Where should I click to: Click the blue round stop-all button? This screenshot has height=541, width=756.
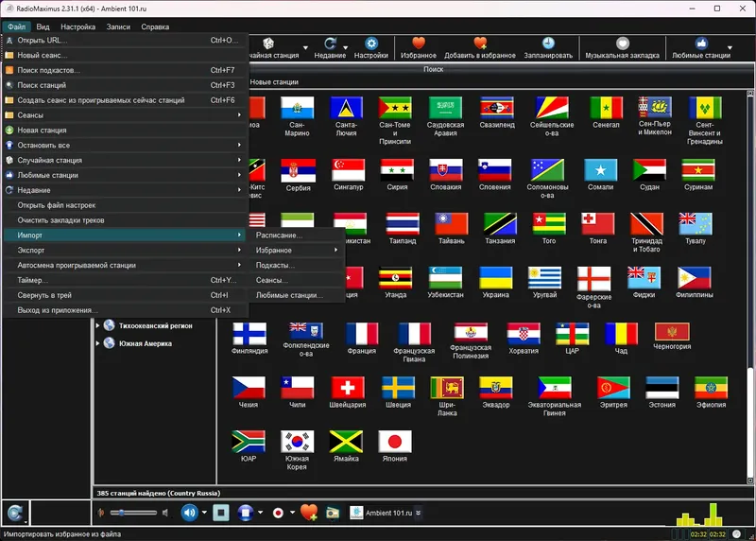(x=246, y=512)
